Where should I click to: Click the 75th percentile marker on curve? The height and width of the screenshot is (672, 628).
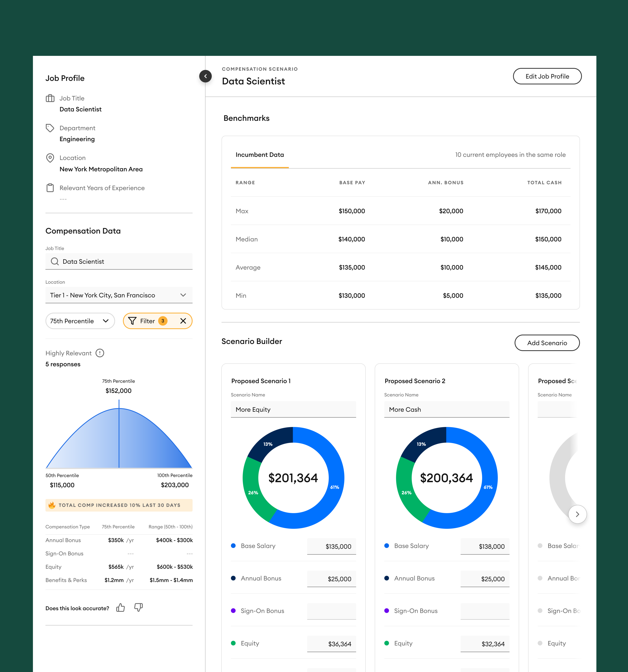pos(119,434)
